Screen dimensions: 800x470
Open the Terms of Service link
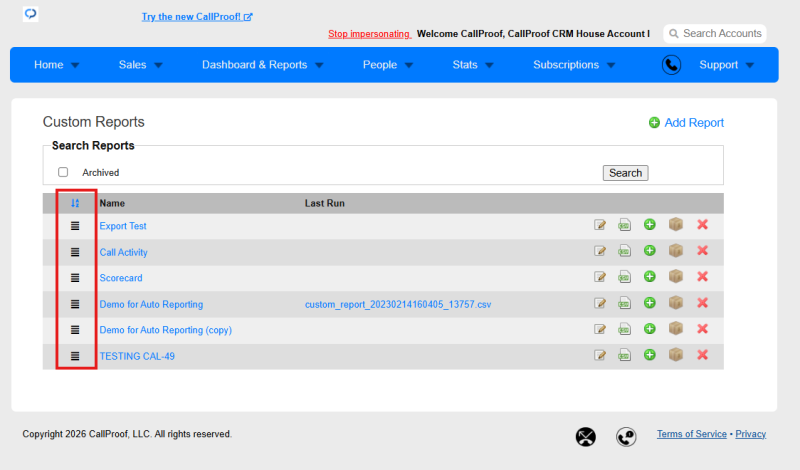coord(691,434)
